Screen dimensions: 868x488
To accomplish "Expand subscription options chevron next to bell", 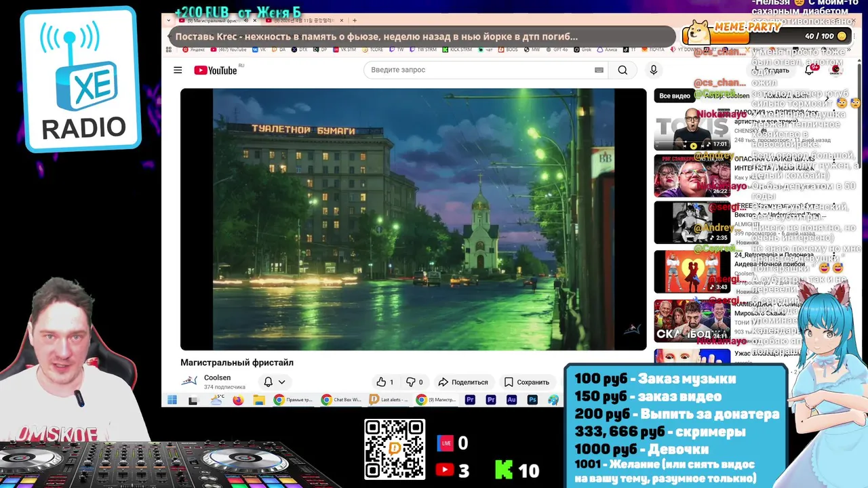I will (281, 382).
